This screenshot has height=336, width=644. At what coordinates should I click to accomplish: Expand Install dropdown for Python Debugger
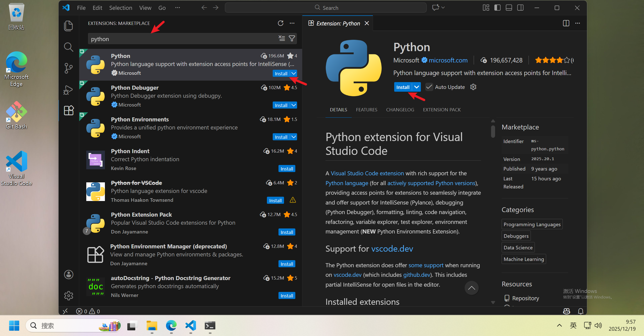pyautogui.click(x=294, y=105)
